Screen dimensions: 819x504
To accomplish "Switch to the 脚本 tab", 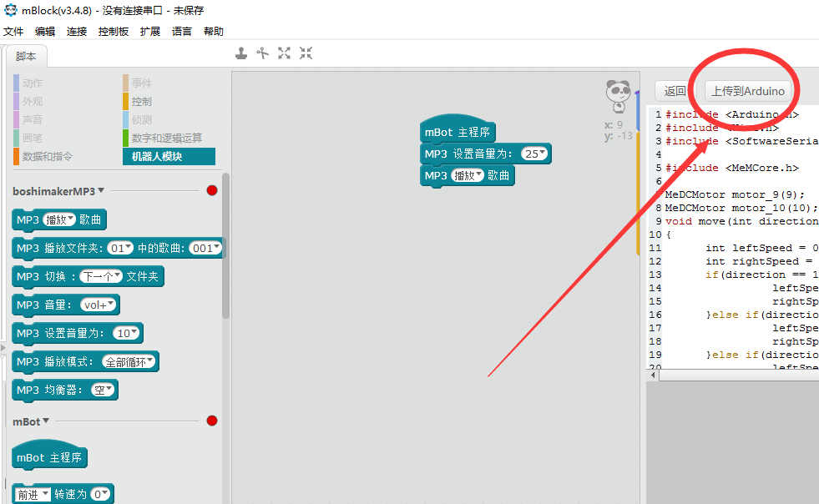I will pos(26,57).
